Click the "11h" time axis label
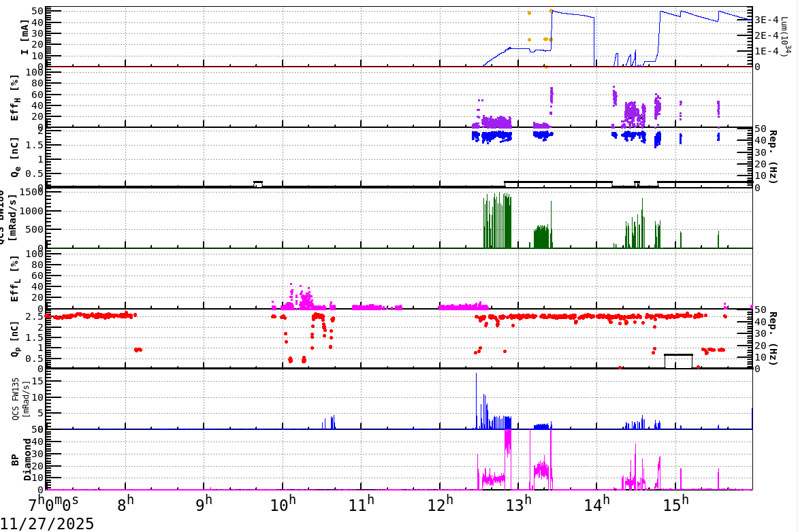 pos(362,505)
